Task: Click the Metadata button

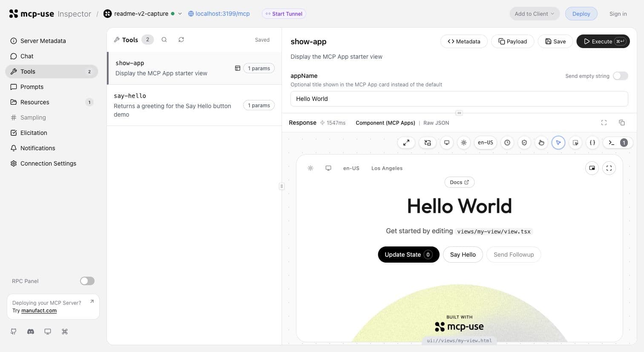Action: pyautogui.click(x=464, y=41)
